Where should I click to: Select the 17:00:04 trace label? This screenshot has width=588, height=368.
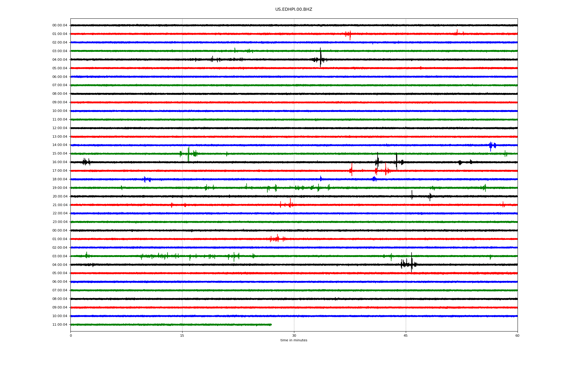pos(60,171)
